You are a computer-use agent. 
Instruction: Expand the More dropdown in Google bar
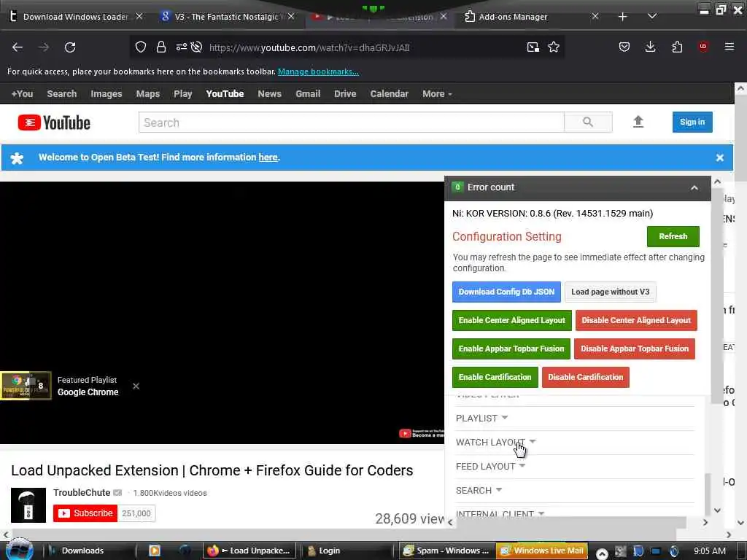pyautogui.click(x=437, y=94)
